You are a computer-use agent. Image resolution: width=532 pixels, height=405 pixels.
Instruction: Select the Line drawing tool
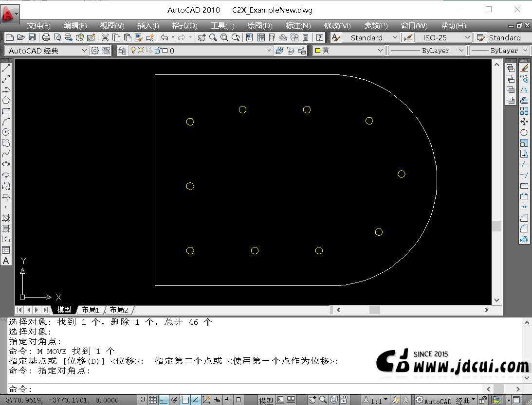click(x=6, y=68)
